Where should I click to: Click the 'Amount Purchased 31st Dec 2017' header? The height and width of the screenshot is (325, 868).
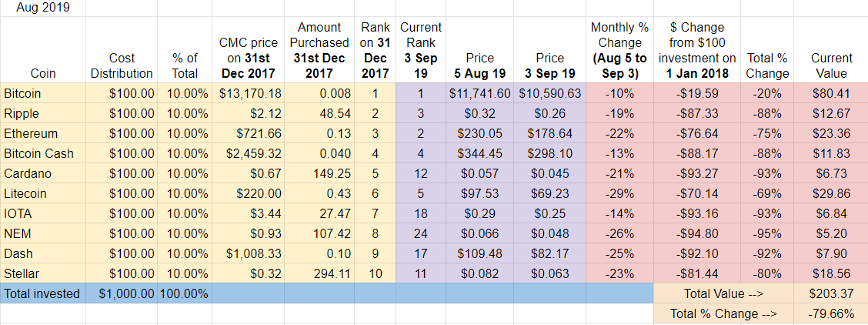(321, 50)
